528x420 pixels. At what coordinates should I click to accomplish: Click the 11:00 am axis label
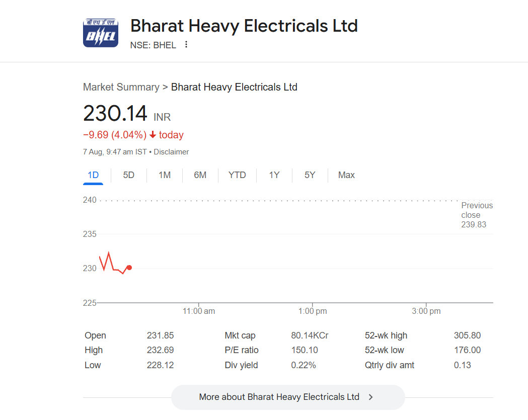coord(199,311)
